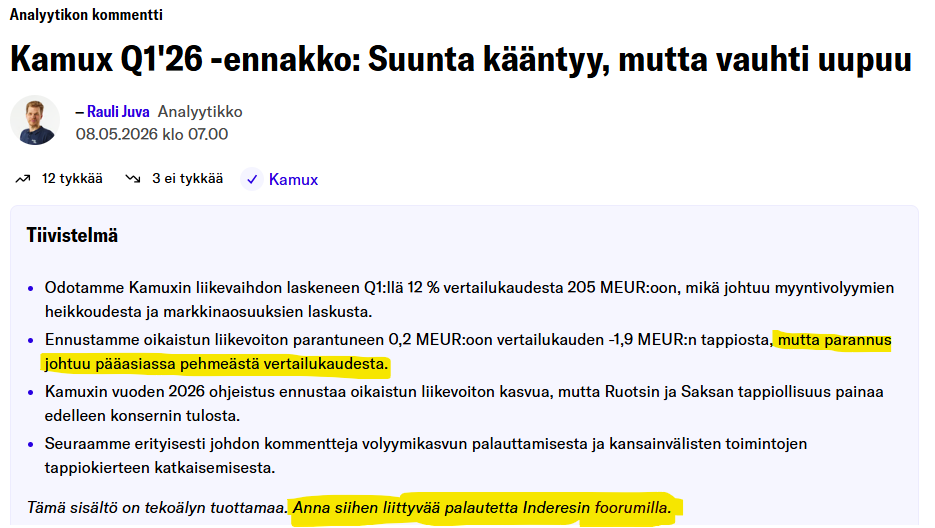
Task: Click the Tiivistelmä summary heading
Action: 72,236
